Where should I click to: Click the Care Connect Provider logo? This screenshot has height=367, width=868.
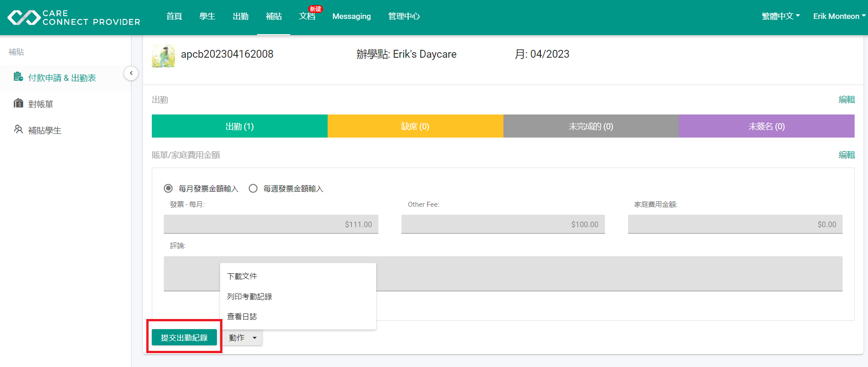tap(74, 18)
